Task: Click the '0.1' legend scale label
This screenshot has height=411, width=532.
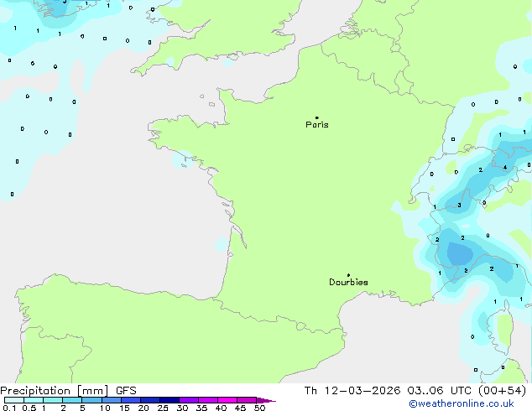Action: tap(9, 408)
